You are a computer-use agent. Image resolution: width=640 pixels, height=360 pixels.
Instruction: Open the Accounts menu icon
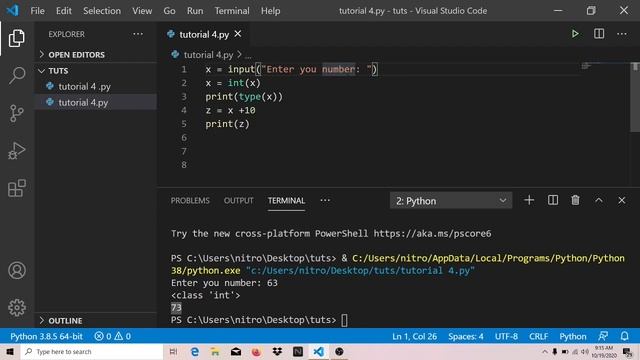pyautogui.click(x=17, y=271)
